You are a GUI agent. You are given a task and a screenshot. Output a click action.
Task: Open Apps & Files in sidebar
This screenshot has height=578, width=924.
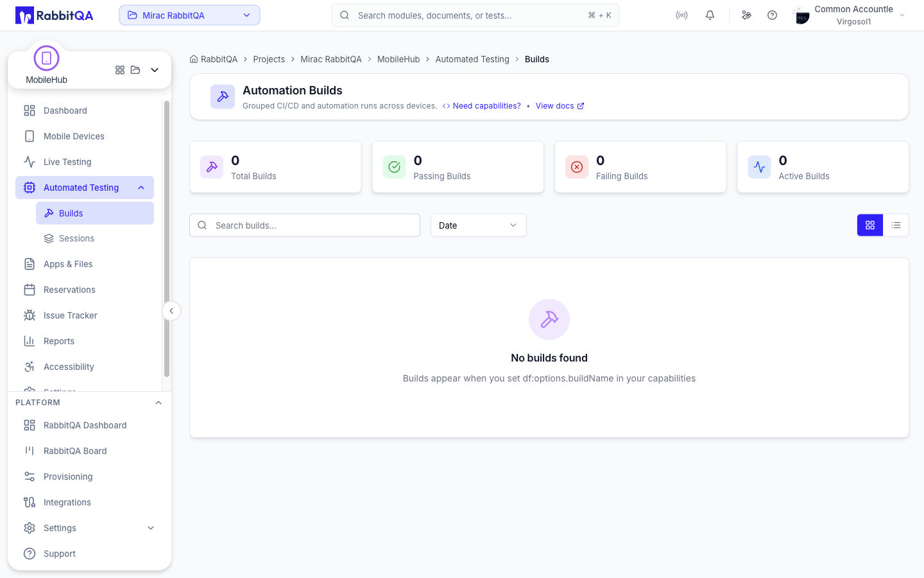pos(85,264)
